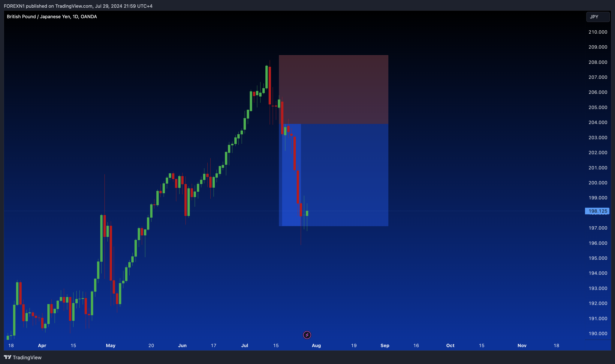Click the Sep label on time axis

[x=385, y=345]
